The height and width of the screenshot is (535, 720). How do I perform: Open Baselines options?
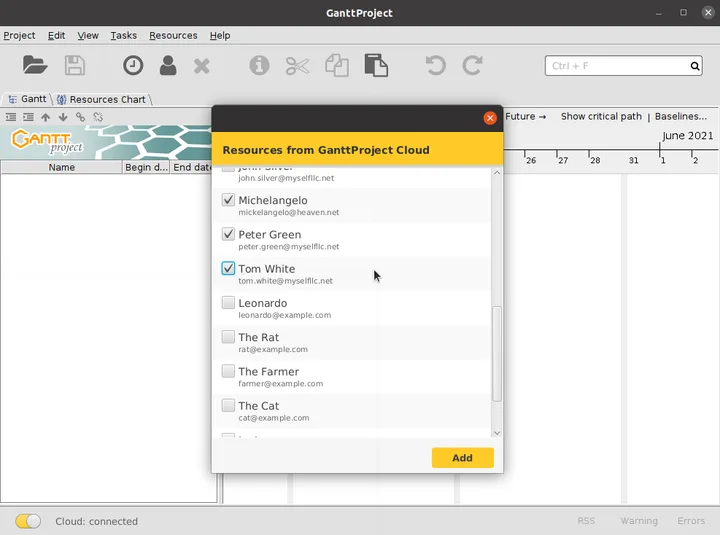[681, 117]
